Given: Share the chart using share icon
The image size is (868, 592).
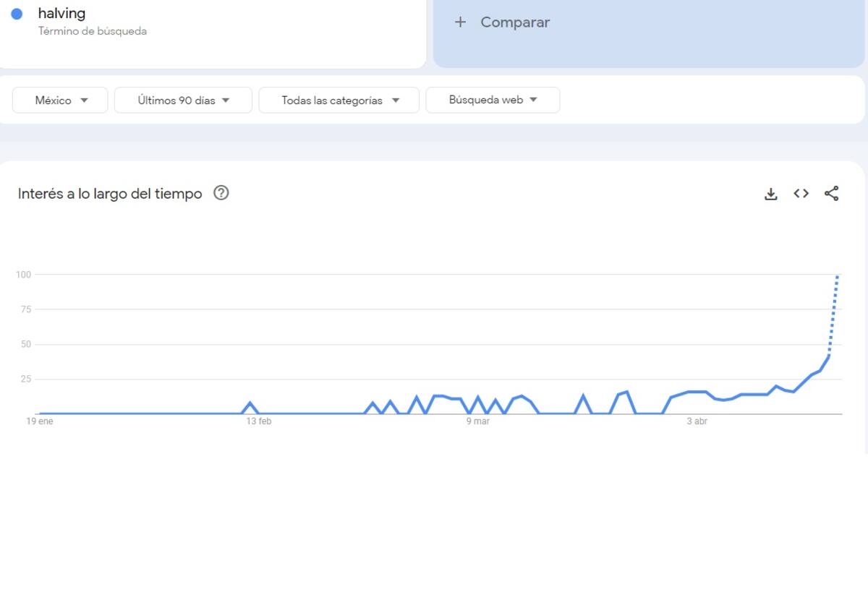Looking at the screenshot, I should tap(832, 193).
